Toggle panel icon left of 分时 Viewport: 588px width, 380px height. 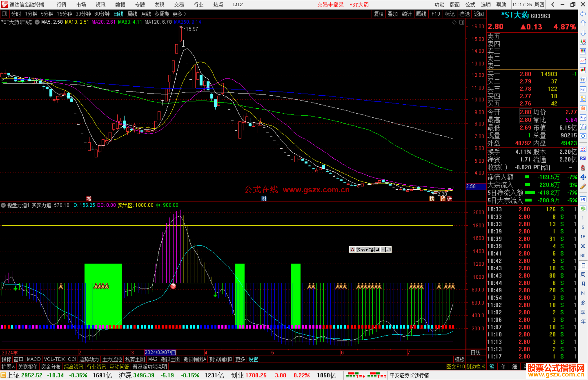pos(4,14)
